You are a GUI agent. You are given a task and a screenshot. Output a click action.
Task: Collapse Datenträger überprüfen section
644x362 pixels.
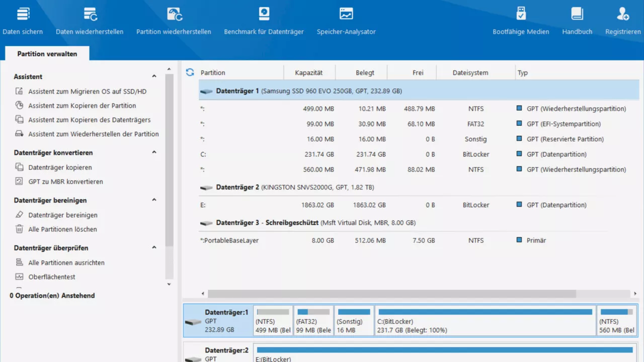[154, 248]
